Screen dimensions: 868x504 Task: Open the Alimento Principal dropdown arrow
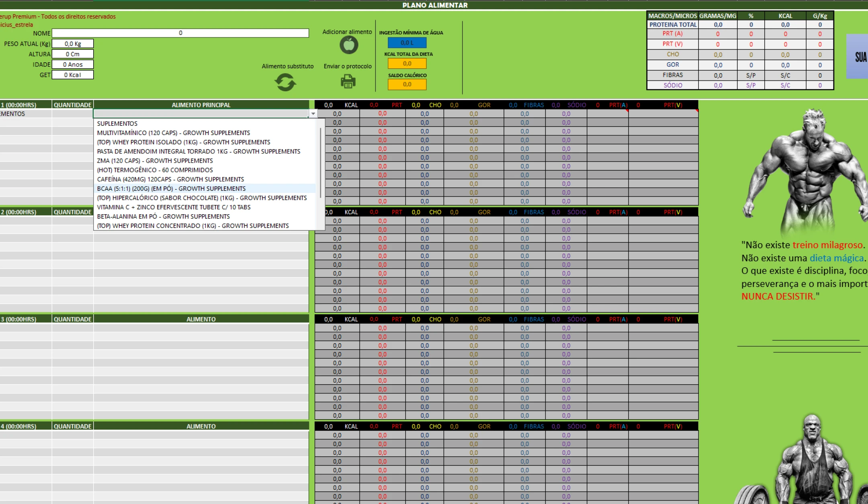[313, 114]
